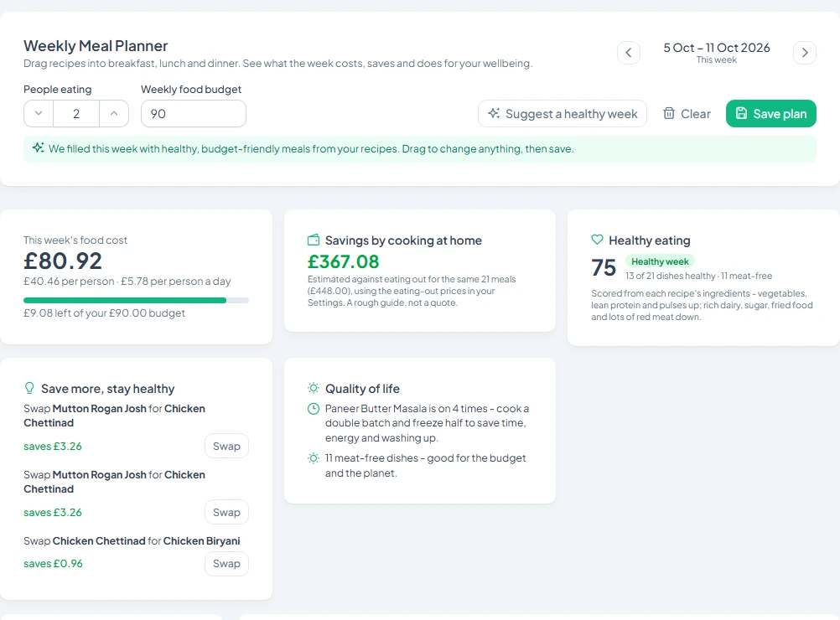Screen dimensions: 840x620
Task: Click the Healthy week badge
Action: [x=660, y=261]
